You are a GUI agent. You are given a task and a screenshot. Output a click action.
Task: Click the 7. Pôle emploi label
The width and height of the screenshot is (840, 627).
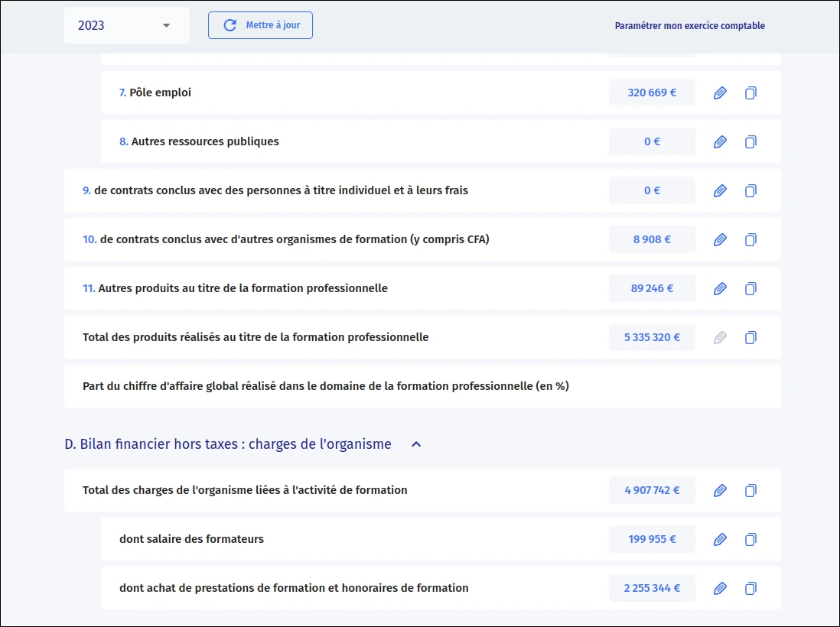[x=155, y=93]
